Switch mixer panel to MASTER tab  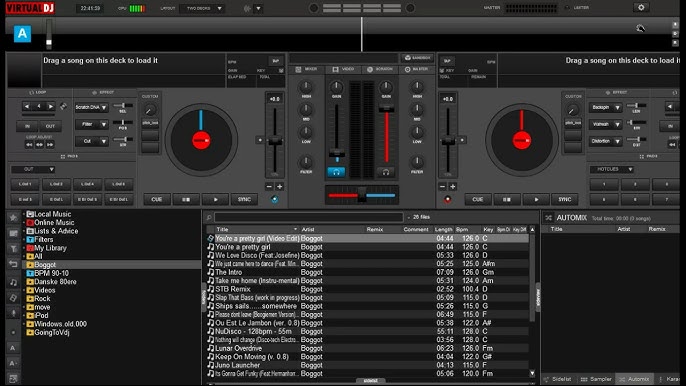[x=416, y=69]
